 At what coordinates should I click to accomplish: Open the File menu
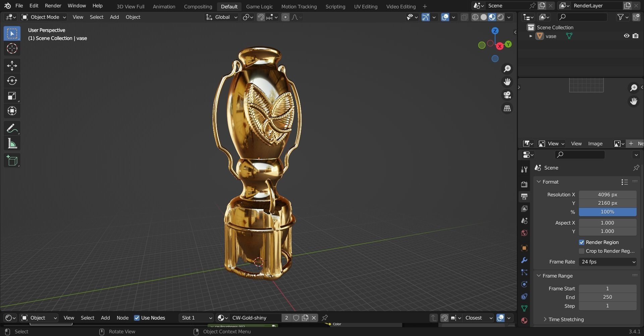pyautogui.click(x=19, y=6)
